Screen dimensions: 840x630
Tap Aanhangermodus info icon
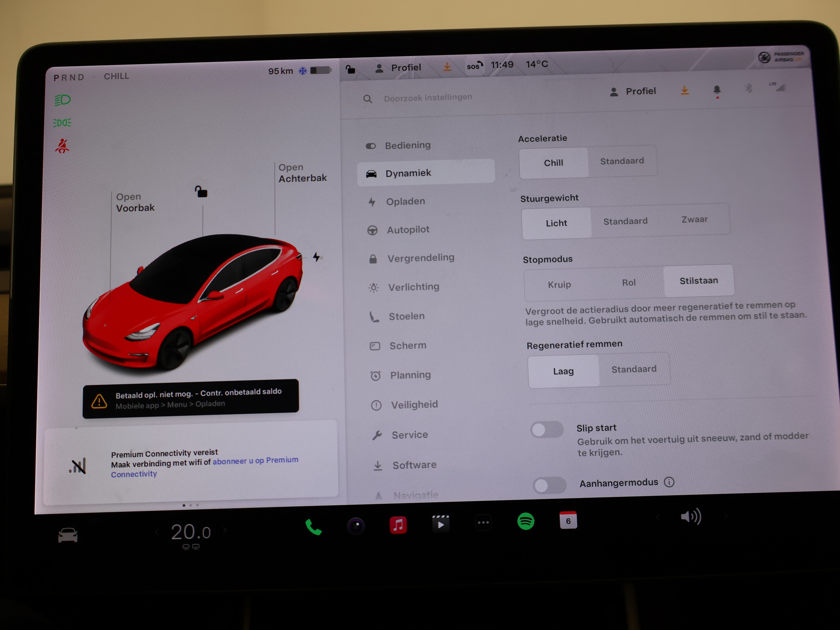pyautogui.click(x=669, y=482)
